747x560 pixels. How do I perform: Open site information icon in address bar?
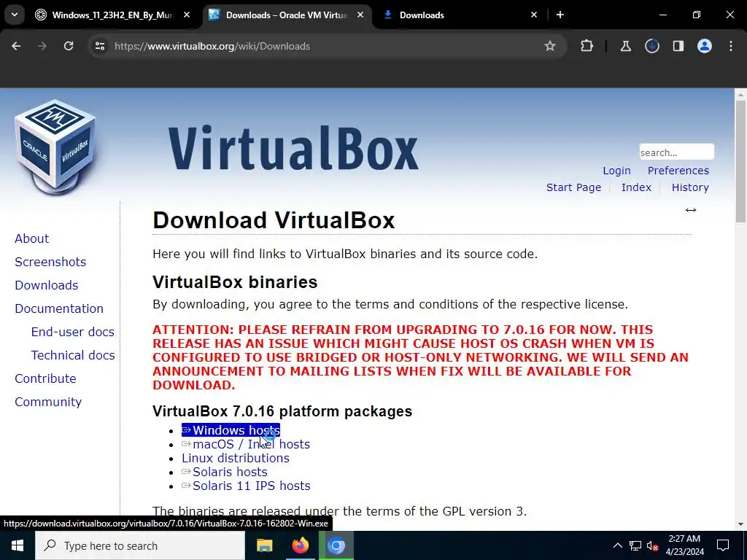[100, 46]
